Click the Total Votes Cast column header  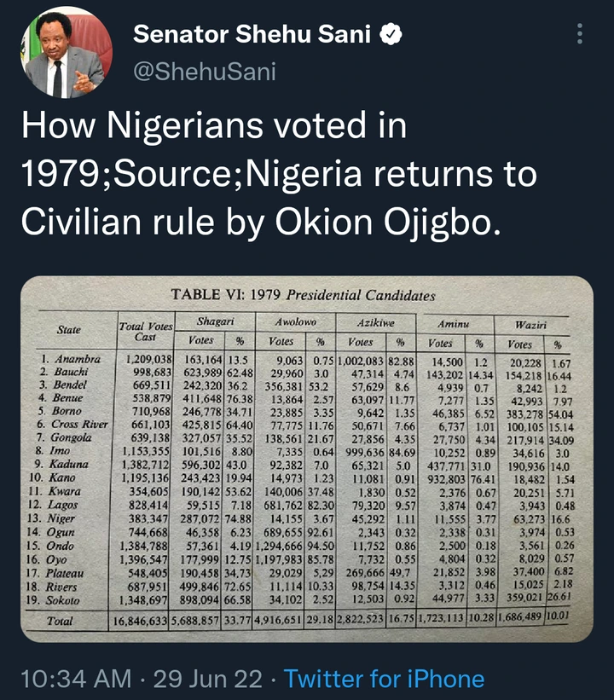pyautogui.click(x=145, y=331)
